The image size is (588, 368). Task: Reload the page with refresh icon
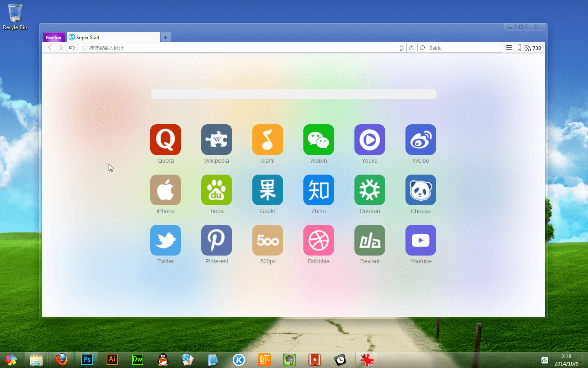pos(411,48)
